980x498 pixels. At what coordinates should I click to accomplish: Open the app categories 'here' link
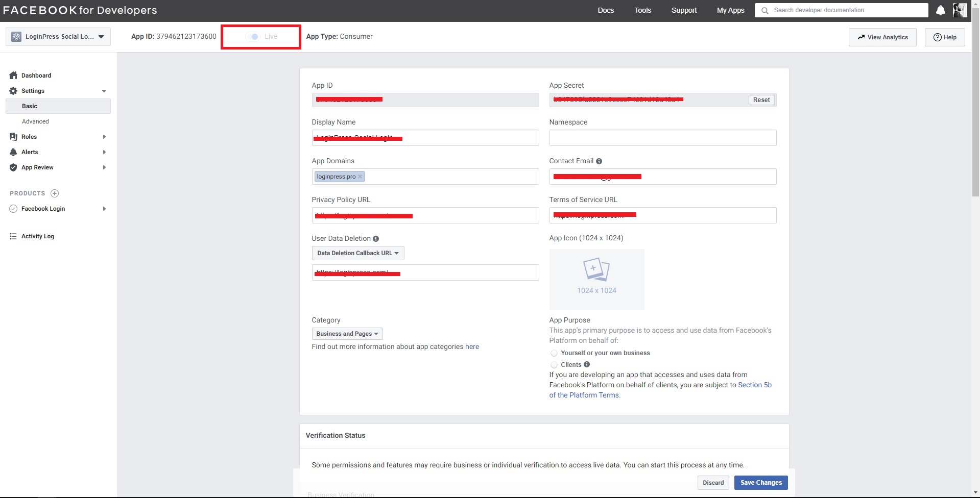(x=472, y=346)
